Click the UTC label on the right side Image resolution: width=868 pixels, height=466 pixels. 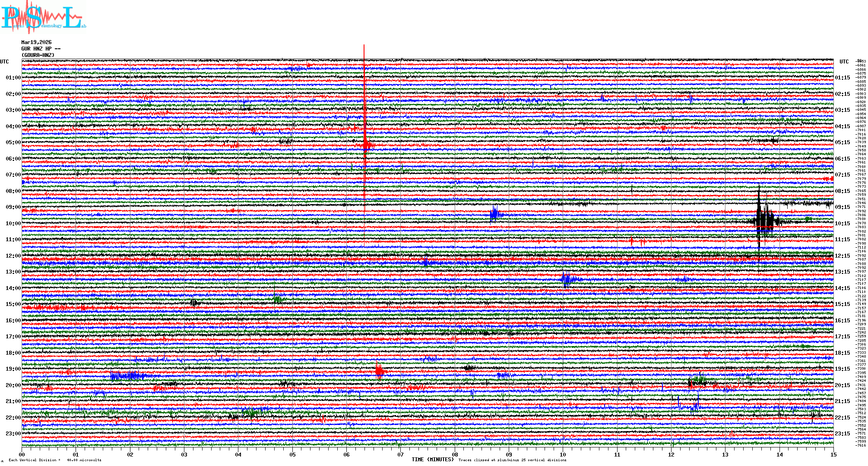coord(844,62)
